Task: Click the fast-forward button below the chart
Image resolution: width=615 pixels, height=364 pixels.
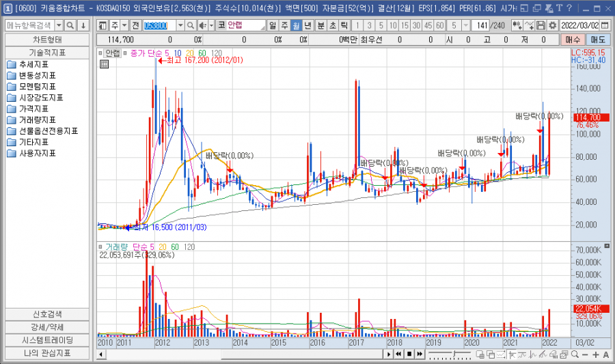Action: 420,354
